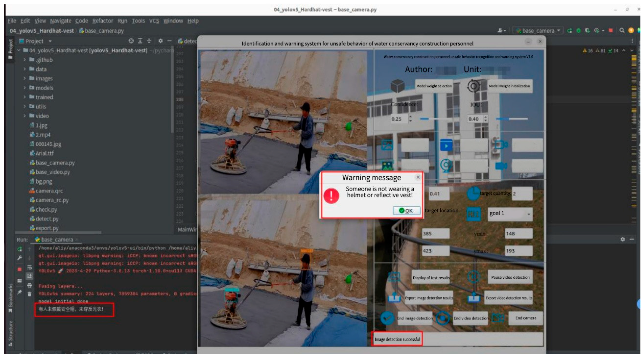Open the Refactor menu
Image resolution: width=644 pixels, height=362 pixels.
tap(103, 21)
